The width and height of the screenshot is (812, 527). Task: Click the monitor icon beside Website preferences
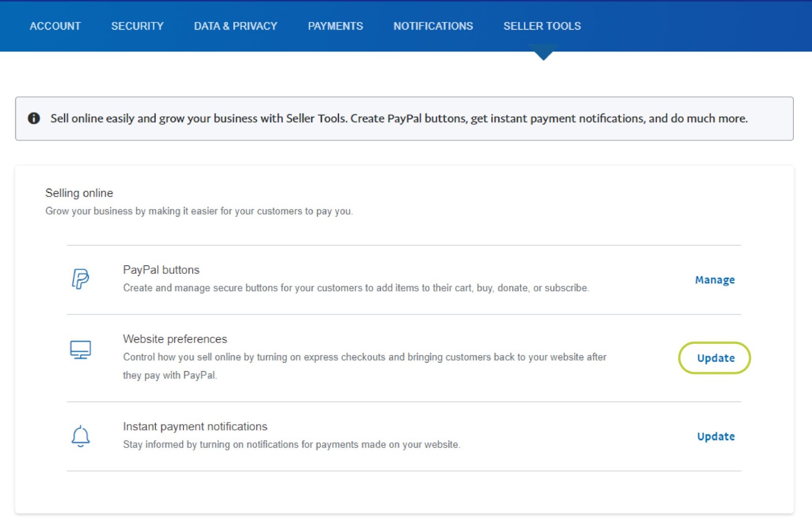point(80,349)
